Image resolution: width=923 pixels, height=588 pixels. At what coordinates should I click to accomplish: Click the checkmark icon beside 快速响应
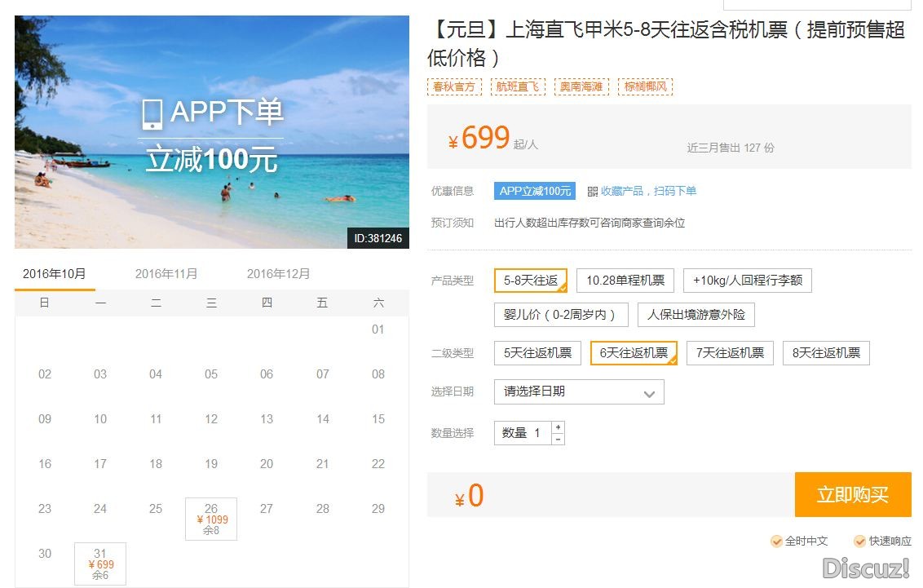point(860,541)
